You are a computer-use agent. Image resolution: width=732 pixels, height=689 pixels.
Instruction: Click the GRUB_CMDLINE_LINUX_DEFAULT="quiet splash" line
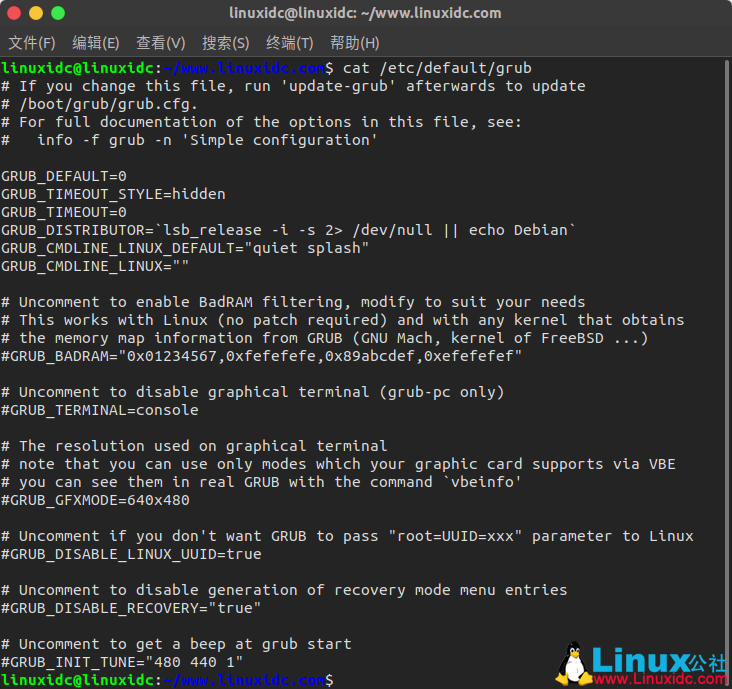point(185,248)
